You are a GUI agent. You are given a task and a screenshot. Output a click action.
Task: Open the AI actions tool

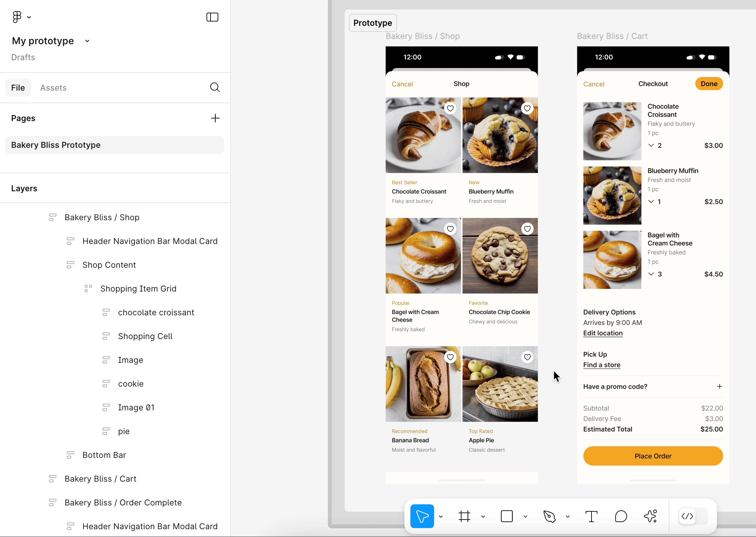point(651,516)
